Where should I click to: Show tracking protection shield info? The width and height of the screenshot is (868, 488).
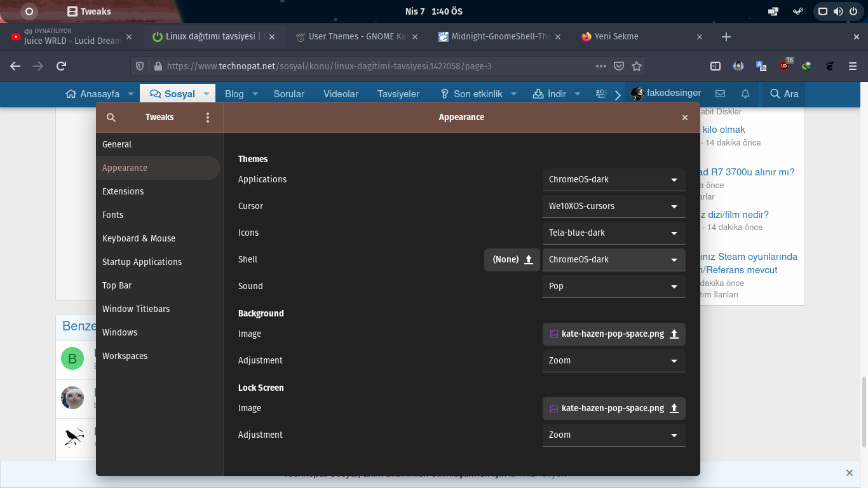tap(140, 66)
